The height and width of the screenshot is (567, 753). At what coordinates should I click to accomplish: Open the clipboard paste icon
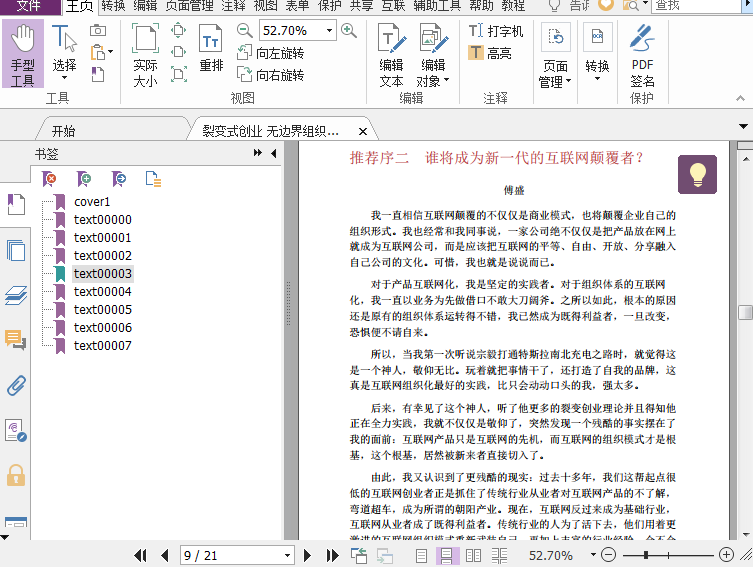98,52
